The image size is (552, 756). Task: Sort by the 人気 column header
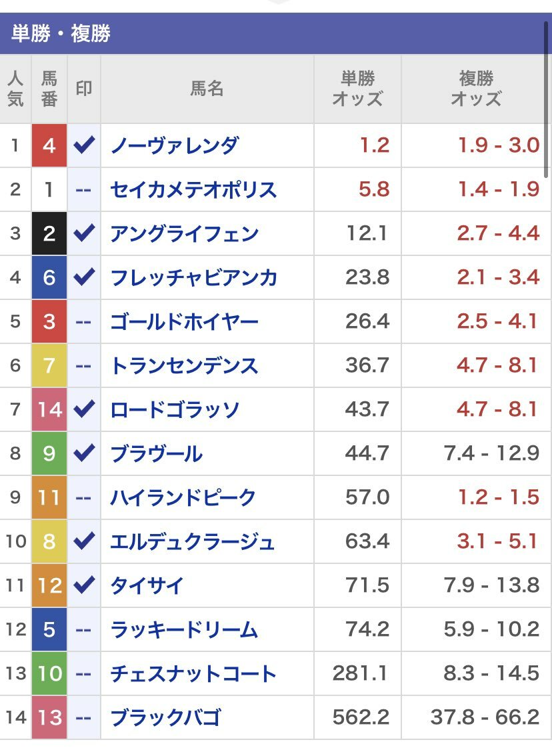15,89
